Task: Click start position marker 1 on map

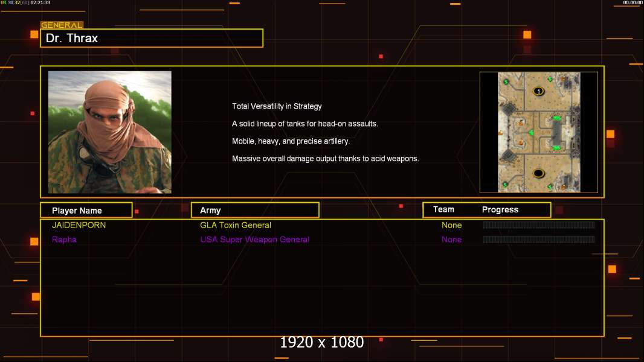Action: point(538,92)
